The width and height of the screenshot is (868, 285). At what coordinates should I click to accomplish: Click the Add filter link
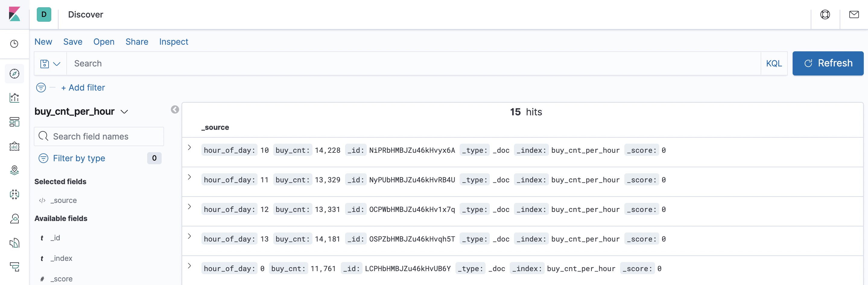(x=83, y=88)
